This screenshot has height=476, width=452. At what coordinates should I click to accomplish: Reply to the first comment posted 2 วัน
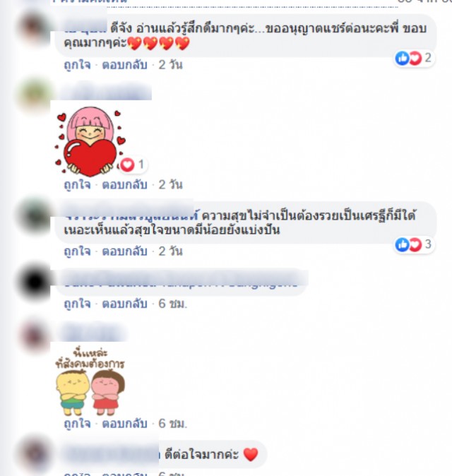click(124, 65)
